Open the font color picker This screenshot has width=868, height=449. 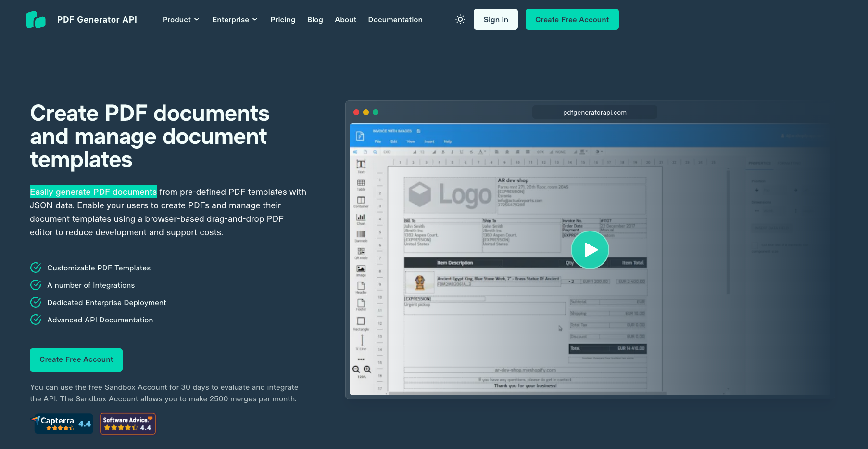click(x=481, y=151)
